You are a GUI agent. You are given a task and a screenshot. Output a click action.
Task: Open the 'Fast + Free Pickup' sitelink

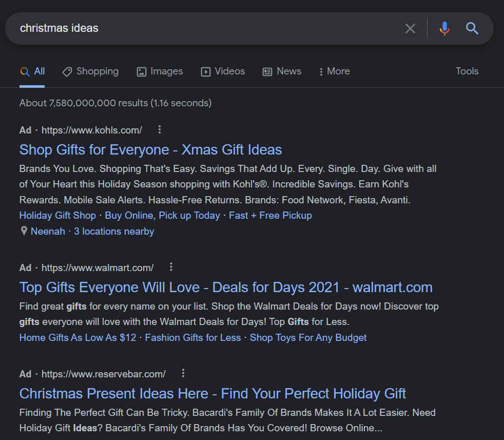click(x=270, y=215)
